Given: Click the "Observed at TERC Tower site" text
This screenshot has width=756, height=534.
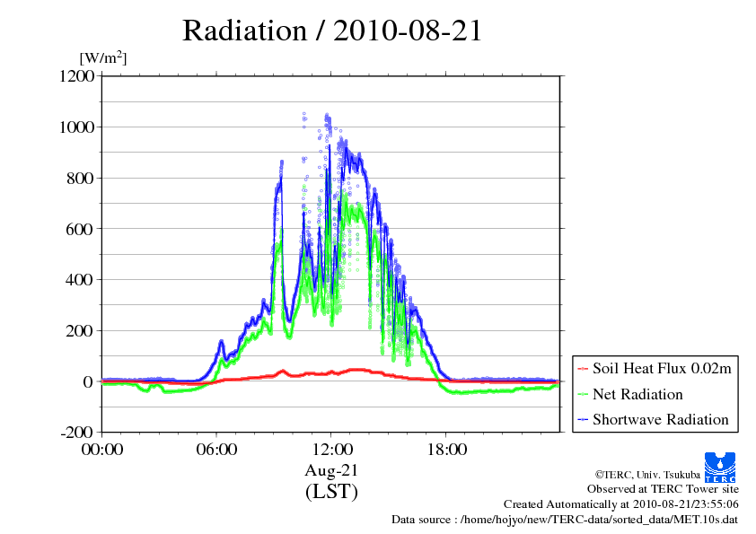Looking at the screenshot, I should pyautogui.click(x=663, y=489).
